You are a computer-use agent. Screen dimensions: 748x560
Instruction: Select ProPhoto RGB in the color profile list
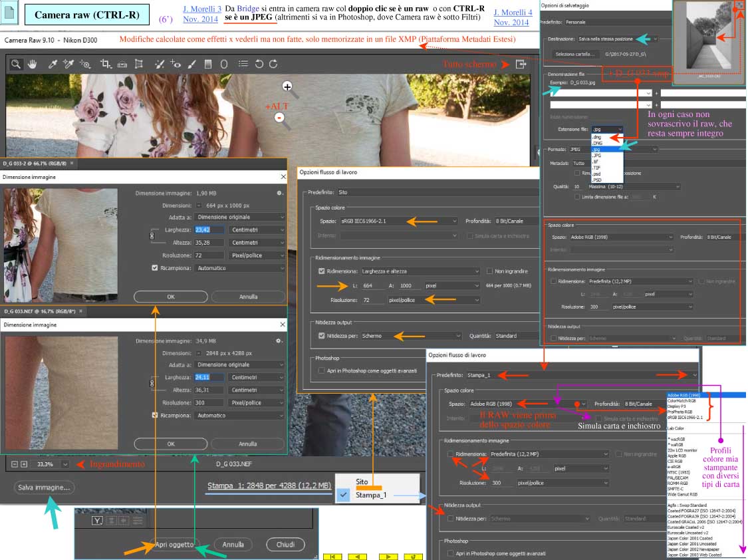coord(680,412)
